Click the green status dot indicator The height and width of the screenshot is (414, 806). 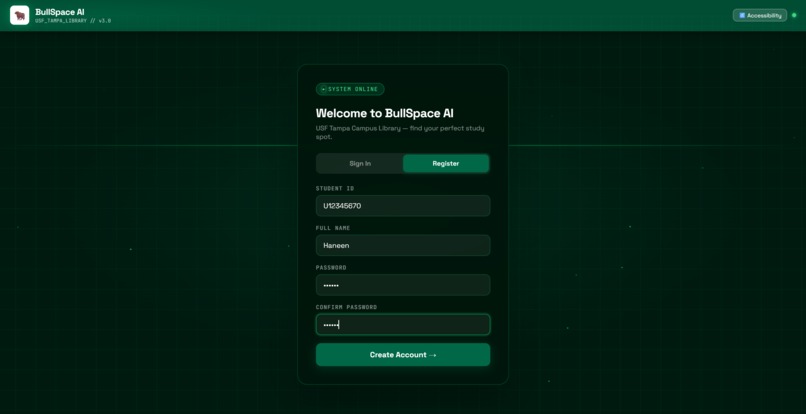[794, 15]
